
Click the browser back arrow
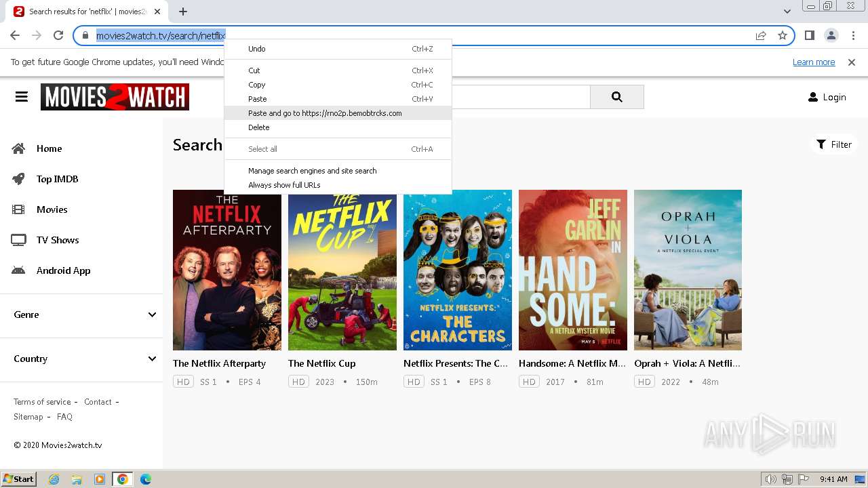click(15, 35)
